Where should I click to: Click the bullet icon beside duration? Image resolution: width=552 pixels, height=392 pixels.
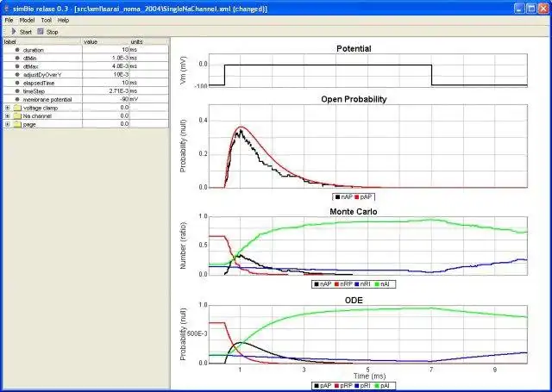[17, 50]
